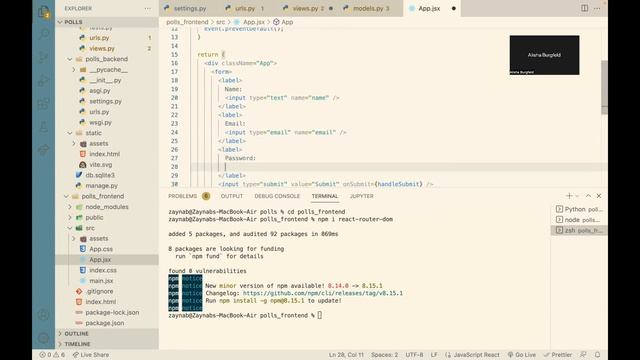Click Prettier status bar item
640x360 pixels.
coord(558,355)
